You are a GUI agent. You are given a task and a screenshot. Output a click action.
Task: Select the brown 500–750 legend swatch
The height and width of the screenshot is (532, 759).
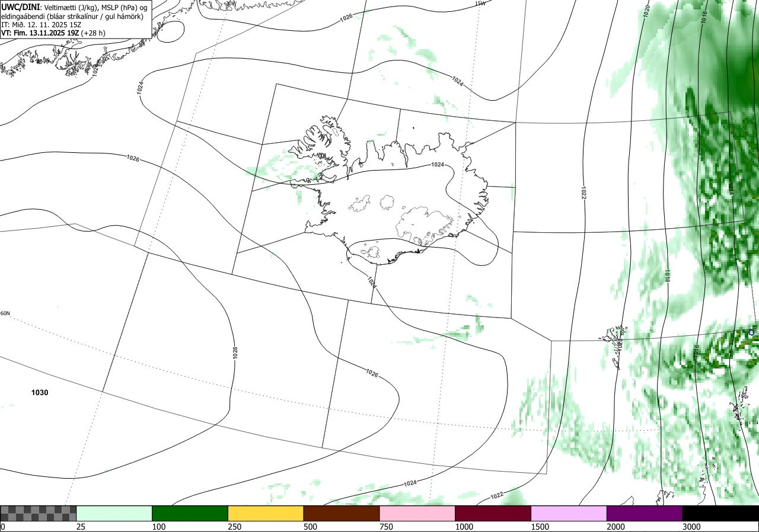click(x=342, y=513)
